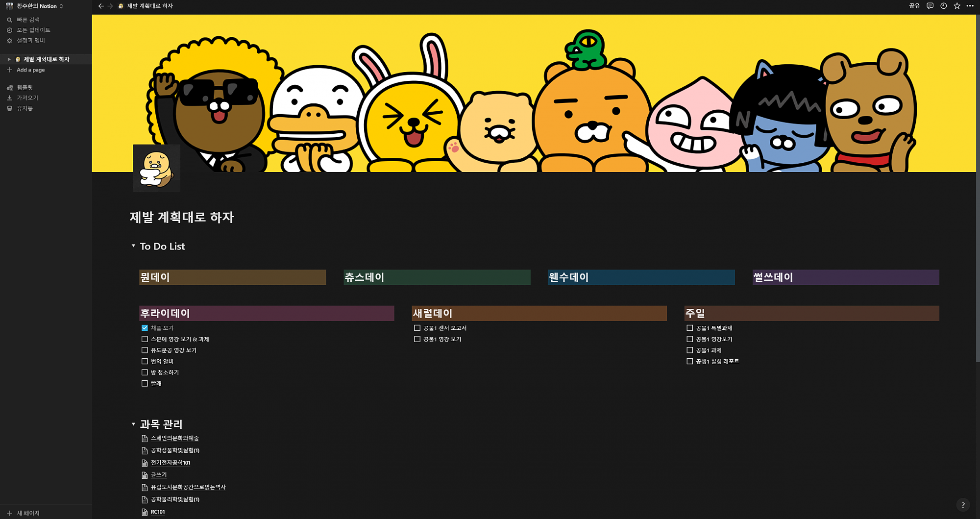The width and height of the screenshot is (980, 519).
Task: Open the three-dot page options menu
Action: click(970, 6)
